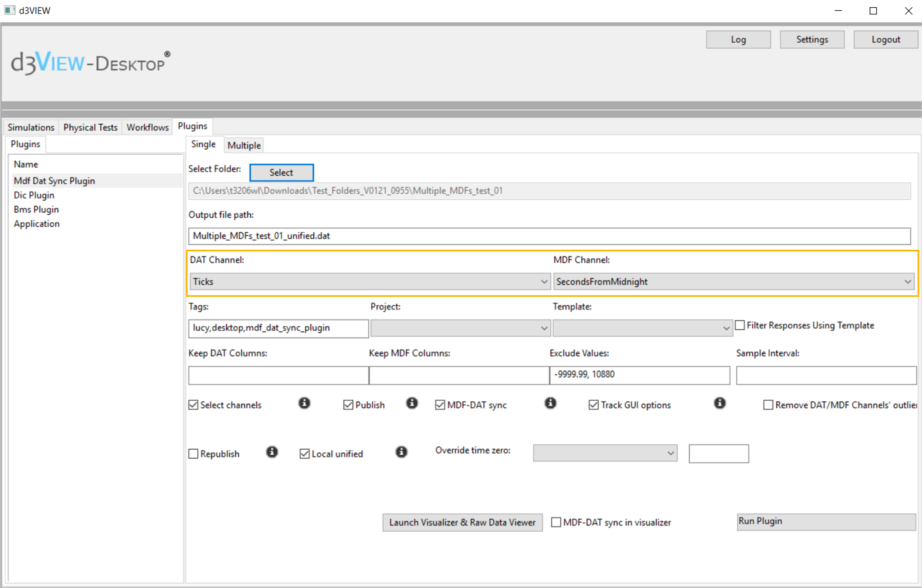
Task: Click the d3VIEW title bar app icon
Action: tap(10, 10)
